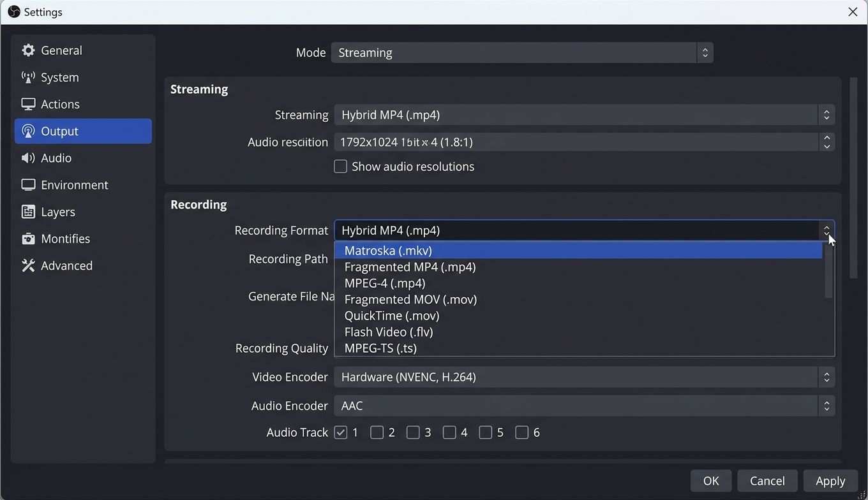868x500 pixels.
Task: Enable Audio Track 2
Action: 377,432
